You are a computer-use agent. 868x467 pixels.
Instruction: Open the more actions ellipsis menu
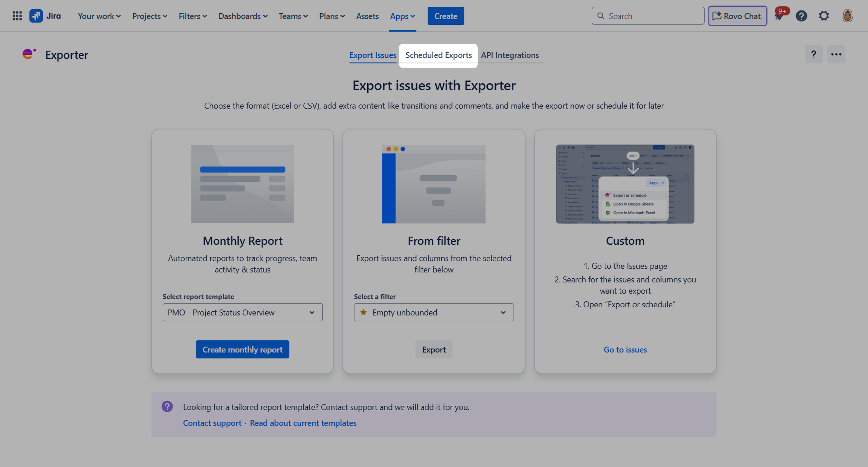[x=836, y=54]
